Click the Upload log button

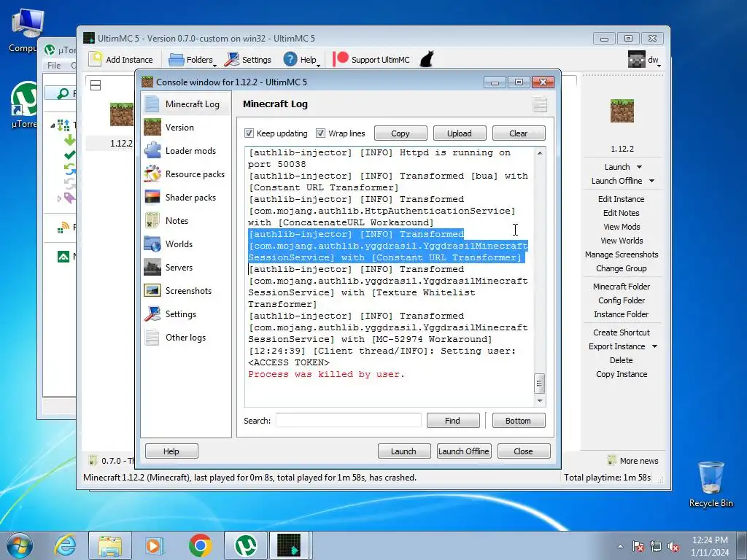click(x=460, y=133)
